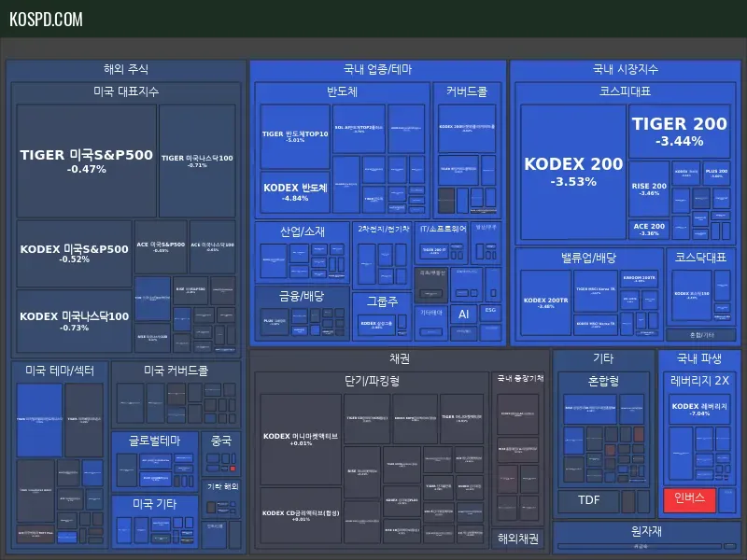Viewport: 747px width, 560px height.
Task: Select the 혼합형 group header
Action: point(603,381)
